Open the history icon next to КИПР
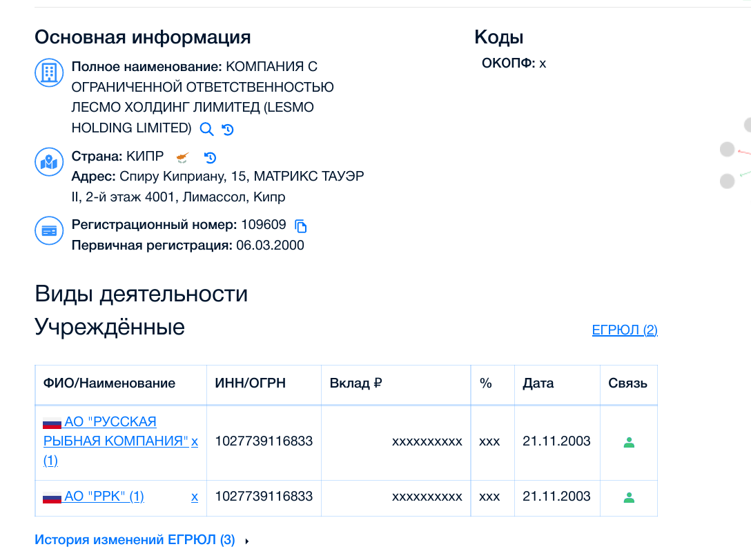 211,157
